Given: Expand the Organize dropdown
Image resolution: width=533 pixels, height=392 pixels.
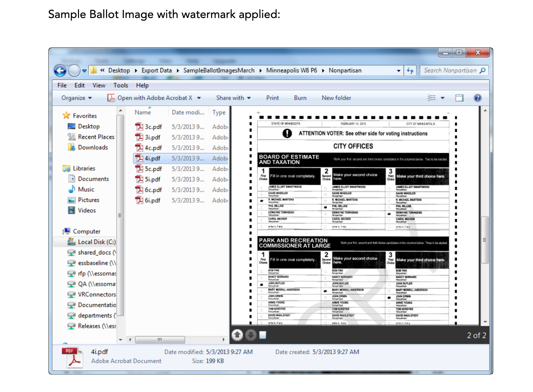Looking at the screenshot, I should click(76, 98).
